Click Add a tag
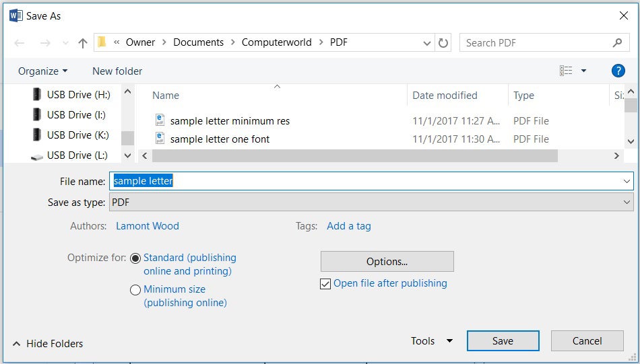The width and height of the screenshot is (640, 364). pos(349,226)
